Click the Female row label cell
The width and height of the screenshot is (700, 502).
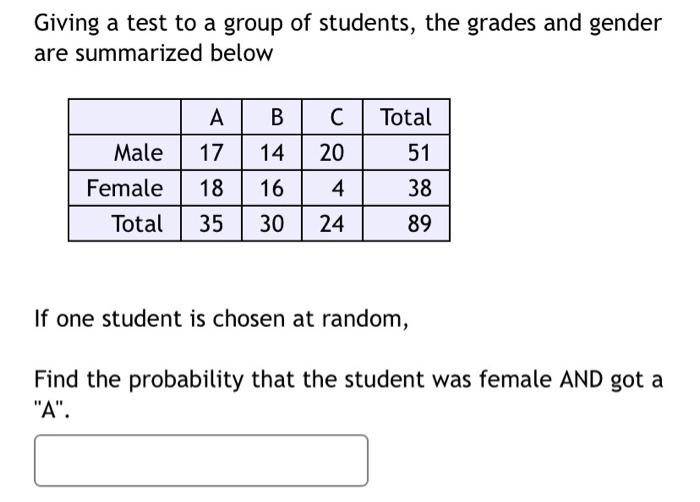click(x=125, y=188)
